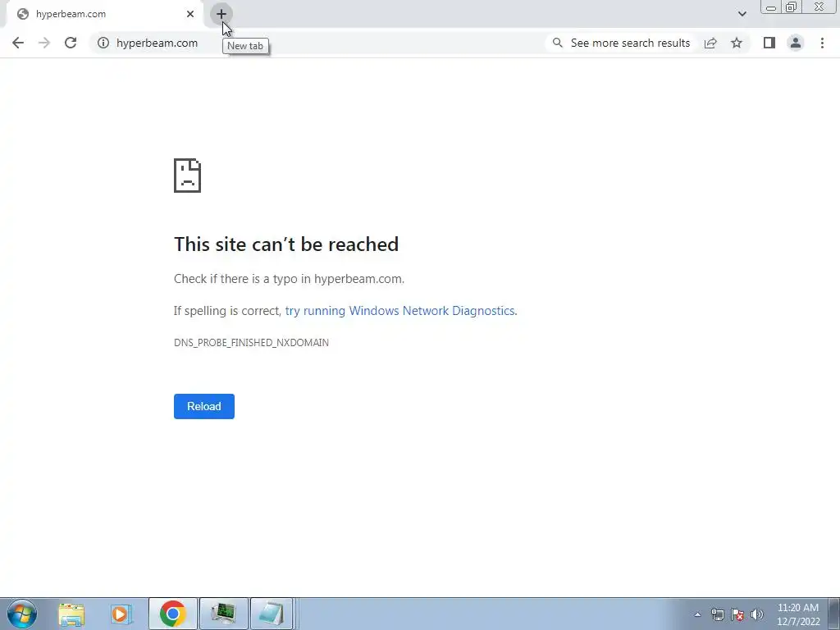Show hidden tray icons arrow

(x=697, y=614)
